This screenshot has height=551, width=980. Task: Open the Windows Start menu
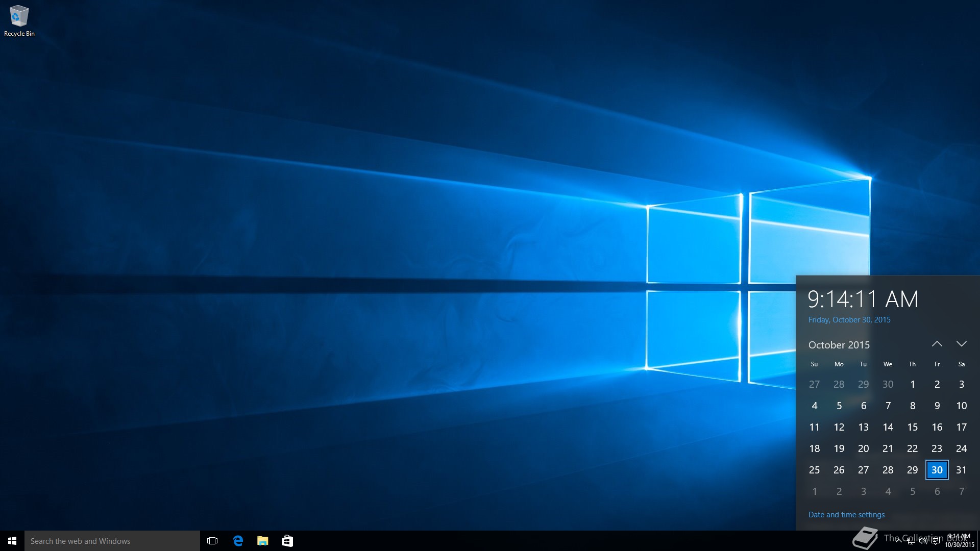(x=12, y=541)
